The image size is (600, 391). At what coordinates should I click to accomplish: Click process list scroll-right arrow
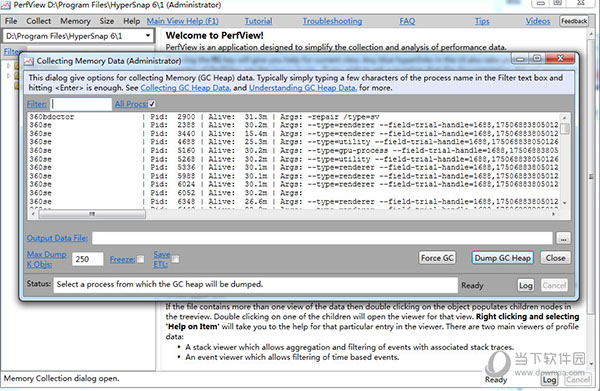[554, 214]
